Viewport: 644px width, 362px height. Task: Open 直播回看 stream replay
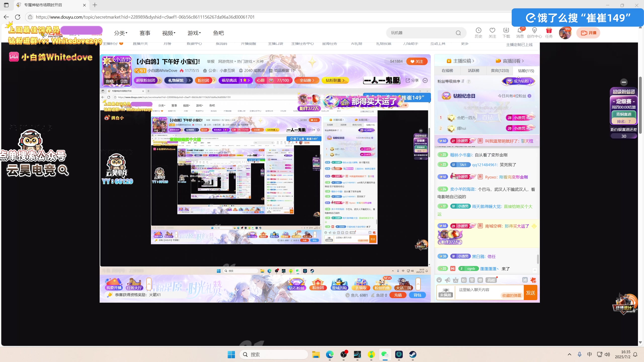(x=510, y=61)
